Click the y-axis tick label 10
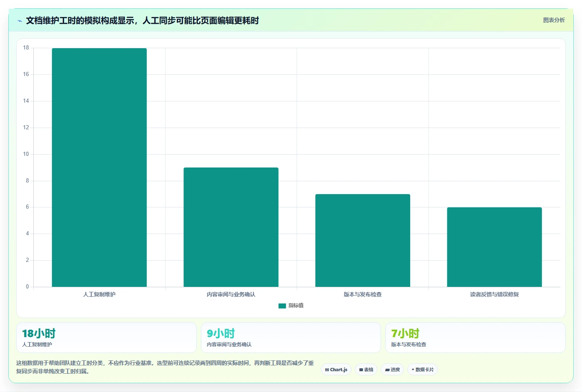The image size is (582, 392). 26,154
